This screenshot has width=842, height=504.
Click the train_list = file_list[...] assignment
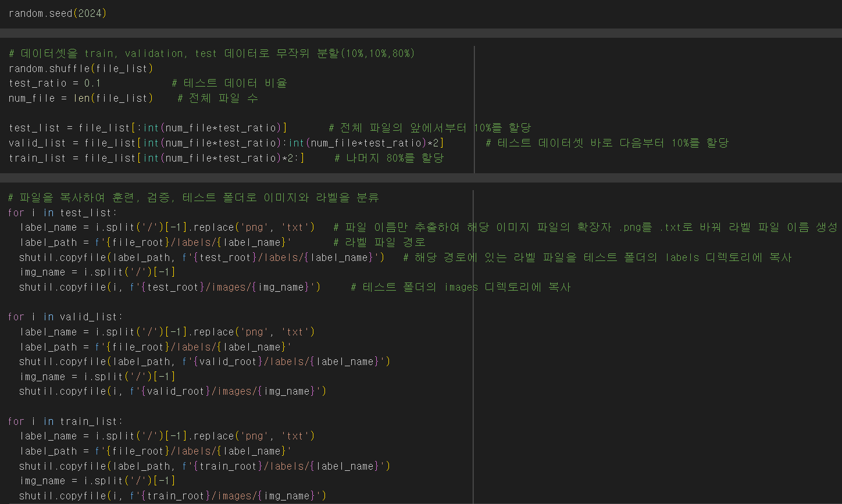click(156, 158)
